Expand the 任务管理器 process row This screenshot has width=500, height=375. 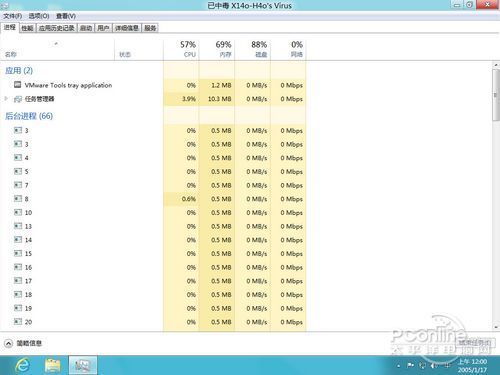(x=6, y=99)
